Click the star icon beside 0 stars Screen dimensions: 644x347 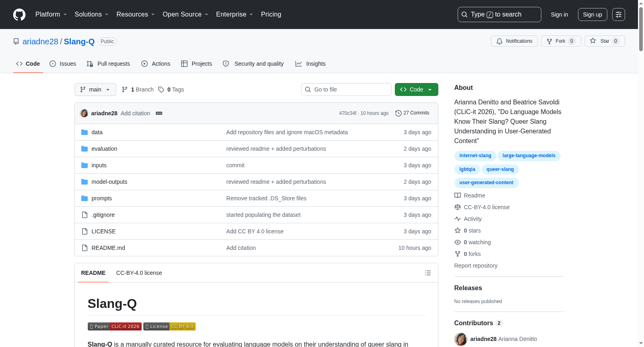coord(458,231)
